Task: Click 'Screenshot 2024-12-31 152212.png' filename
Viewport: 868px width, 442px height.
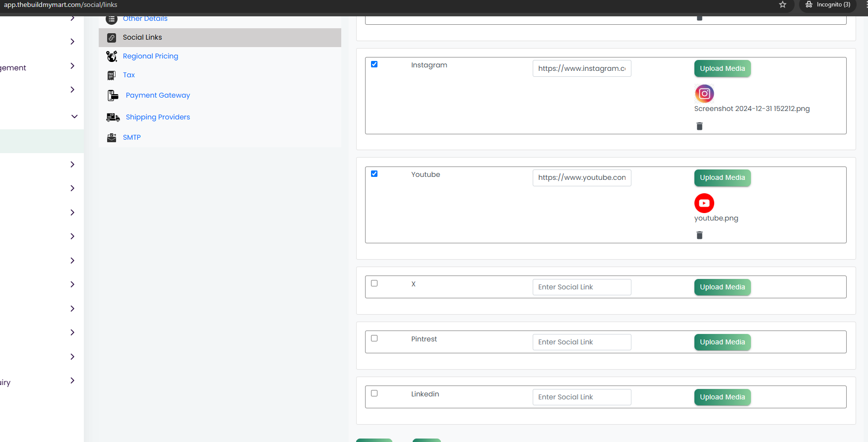Action: (x=752, y=109)
